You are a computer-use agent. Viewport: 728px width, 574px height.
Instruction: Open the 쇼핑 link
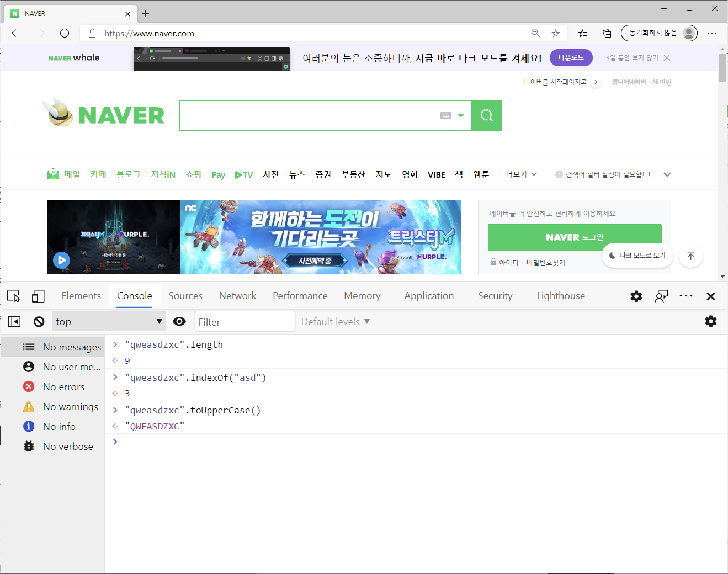194,174
